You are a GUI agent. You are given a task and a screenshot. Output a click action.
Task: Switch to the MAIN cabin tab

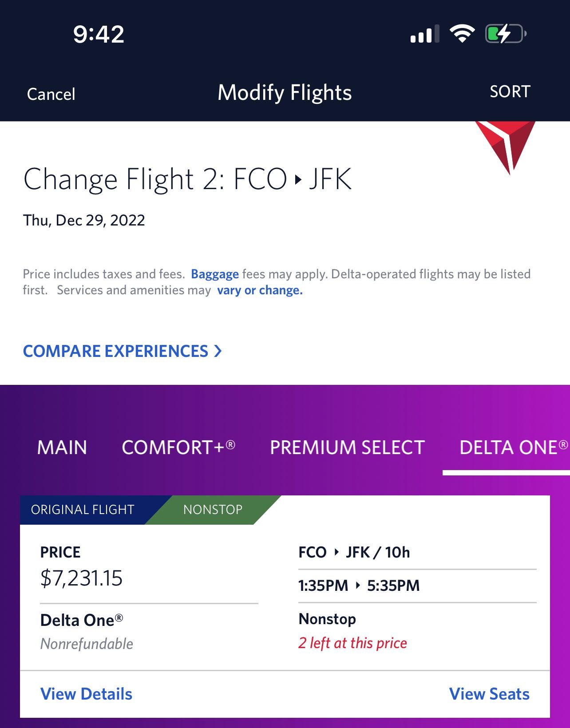[x=62, y=447]
